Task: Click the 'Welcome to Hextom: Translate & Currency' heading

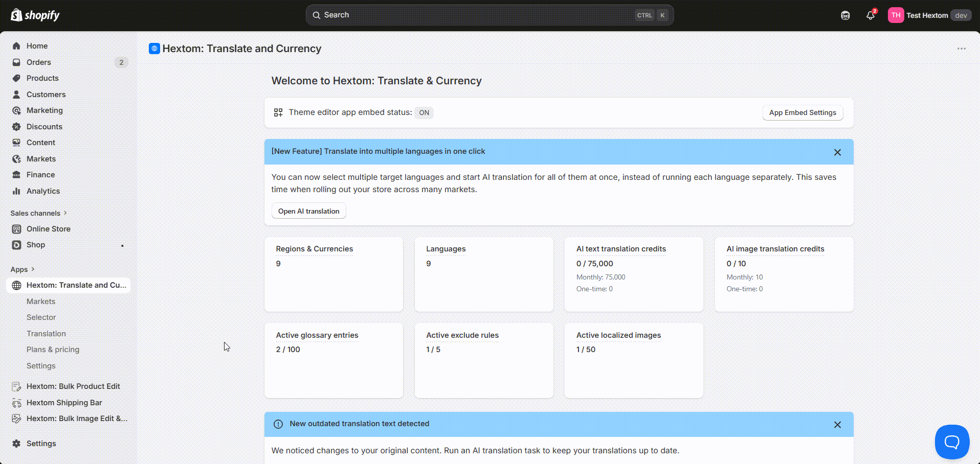Action: (376, 81)
